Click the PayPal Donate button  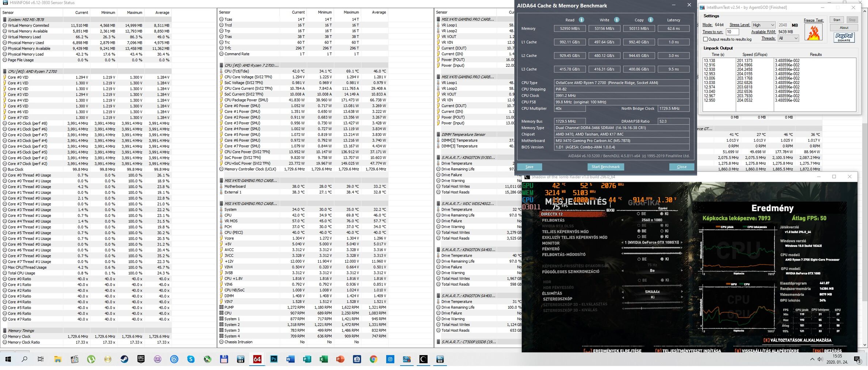844,37
